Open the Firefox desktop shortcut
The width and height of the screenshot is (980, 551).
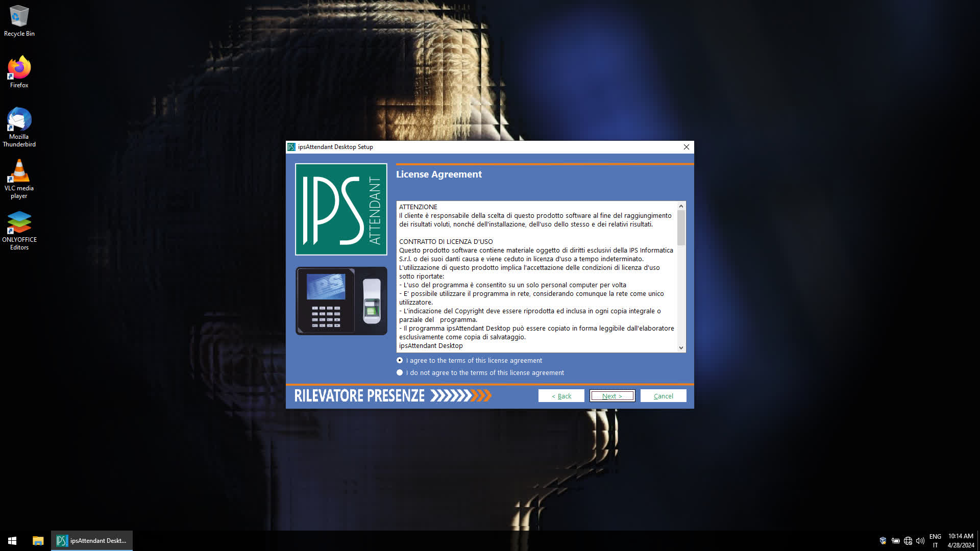click(19, 71)
